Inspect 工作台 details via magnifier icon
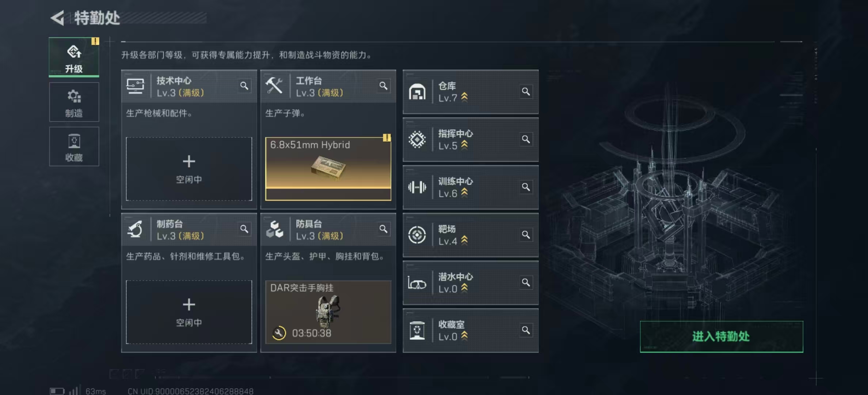The height and width of the screenshot is (395, 868). [x=383, y=86]
